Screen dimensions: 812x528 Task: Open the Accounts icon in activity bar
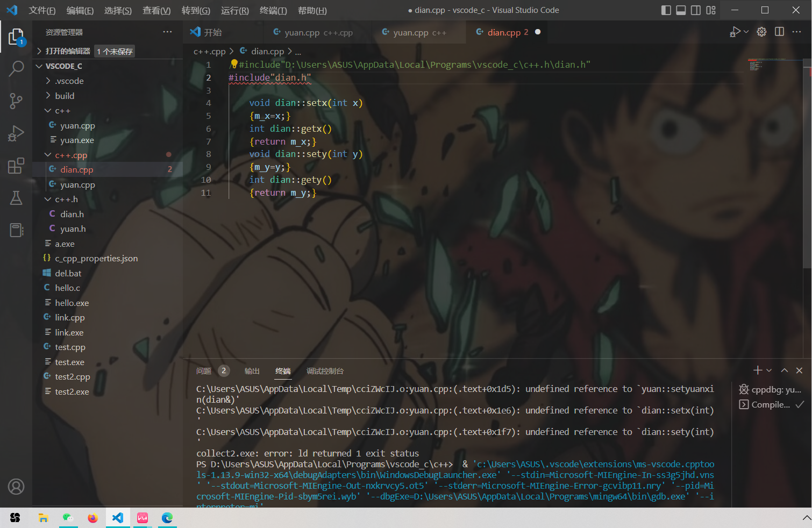pos(16,487)
